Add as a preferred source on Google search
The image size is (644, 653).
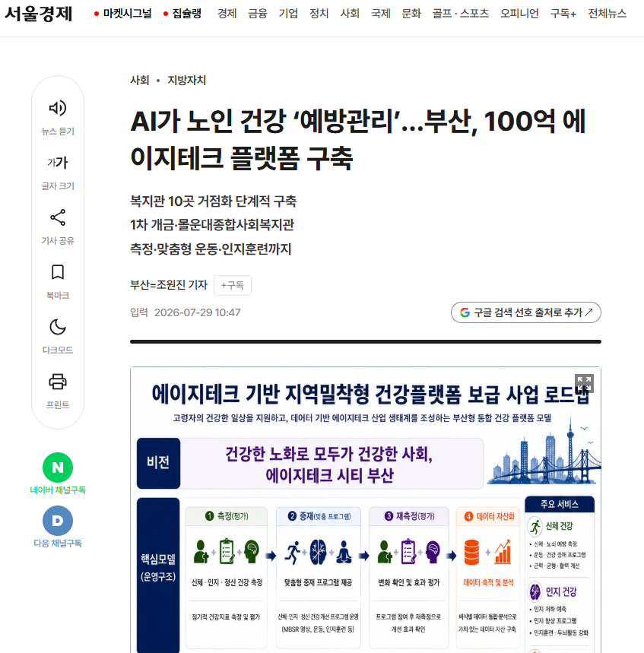point(525,312)
